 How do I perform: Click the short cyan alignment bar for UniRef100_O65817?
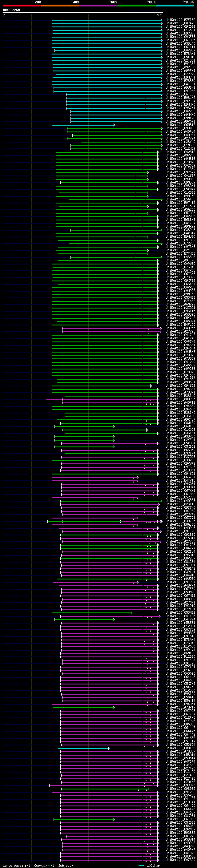83,125
